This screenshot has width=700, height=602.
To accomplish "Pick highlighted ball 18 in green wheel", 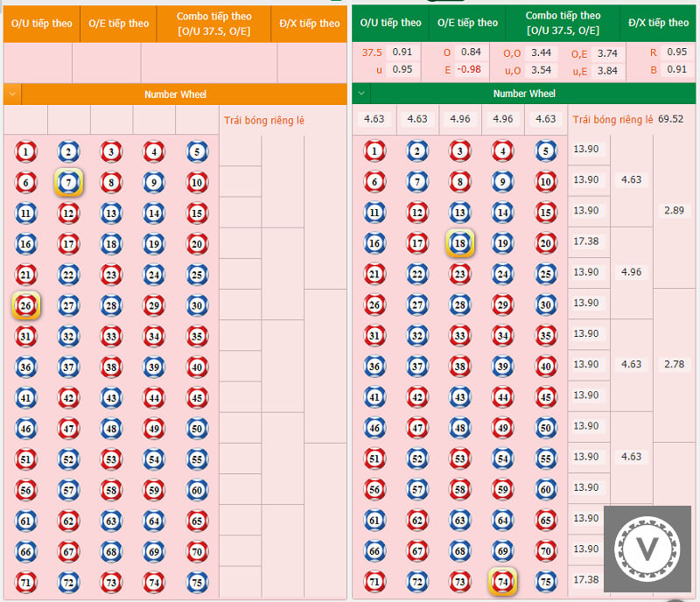I will coord(460,243).
